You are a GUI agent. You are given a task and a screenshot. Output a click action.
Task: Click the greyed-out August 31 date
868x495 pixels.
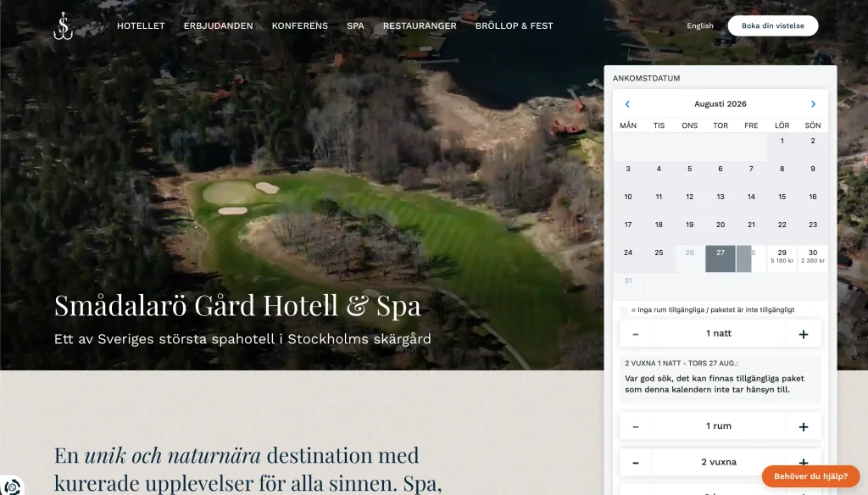click(628, 286)
